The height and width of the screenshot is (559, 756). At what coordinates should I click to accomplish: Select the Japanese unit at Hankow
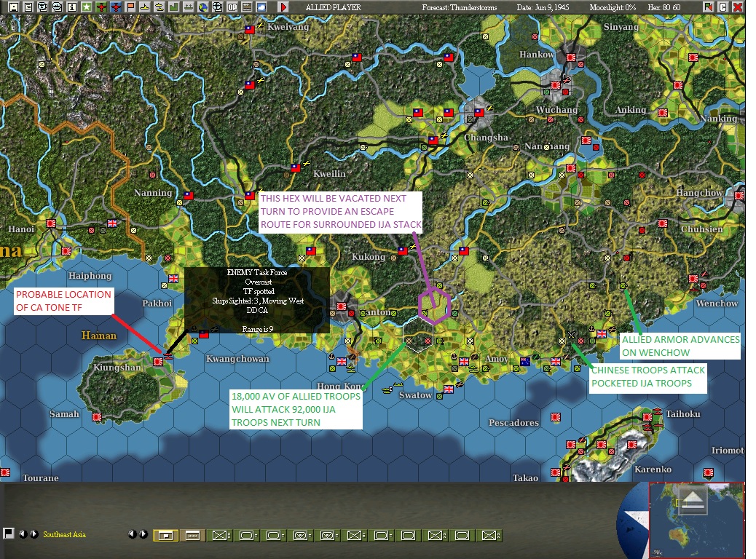[571, 58]
